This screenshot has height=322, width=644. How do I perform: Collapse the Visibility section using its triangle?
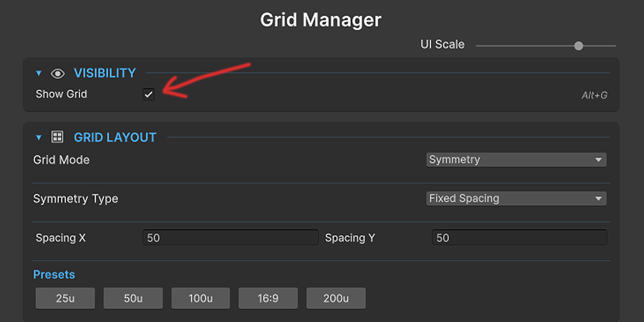(x=39, y=73)
